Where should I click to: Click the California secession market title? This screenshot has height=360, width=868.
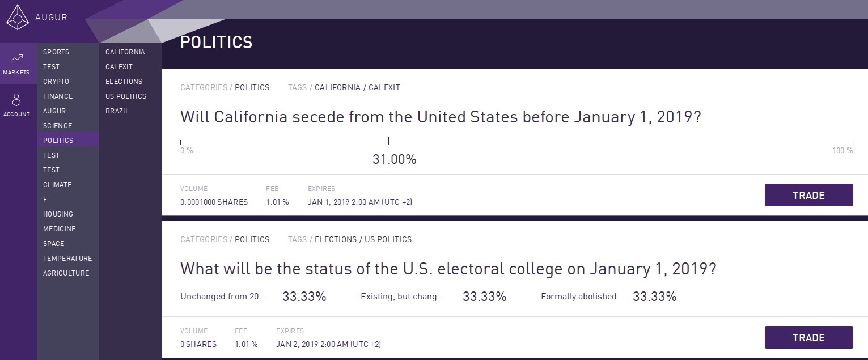click(x=440, y=117)
